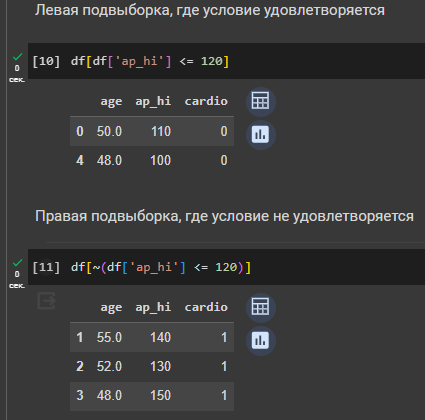Click the [10] execution count label

[46, 61]
